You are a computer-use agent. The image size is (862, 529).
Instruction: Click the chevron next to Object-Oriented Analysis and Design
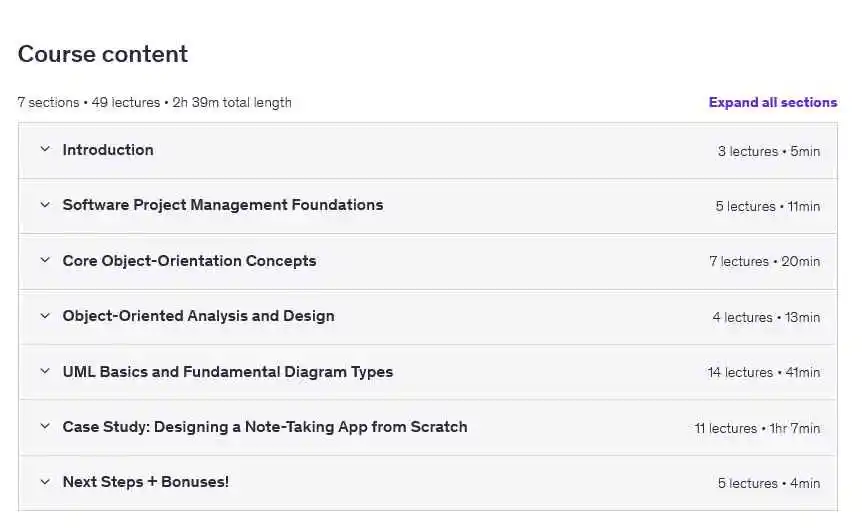tap(45, 316)
